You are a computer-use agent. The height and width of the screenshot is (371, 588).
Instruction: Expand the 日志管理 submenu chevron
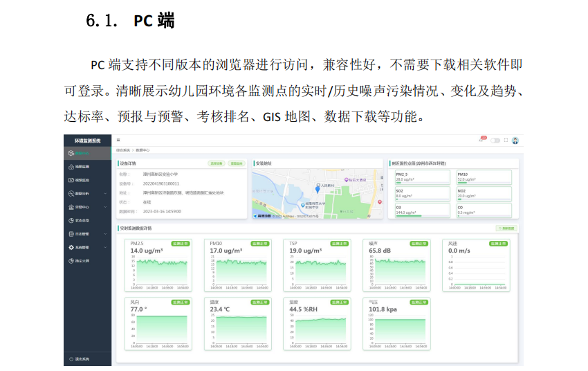(x=105, y=234)
